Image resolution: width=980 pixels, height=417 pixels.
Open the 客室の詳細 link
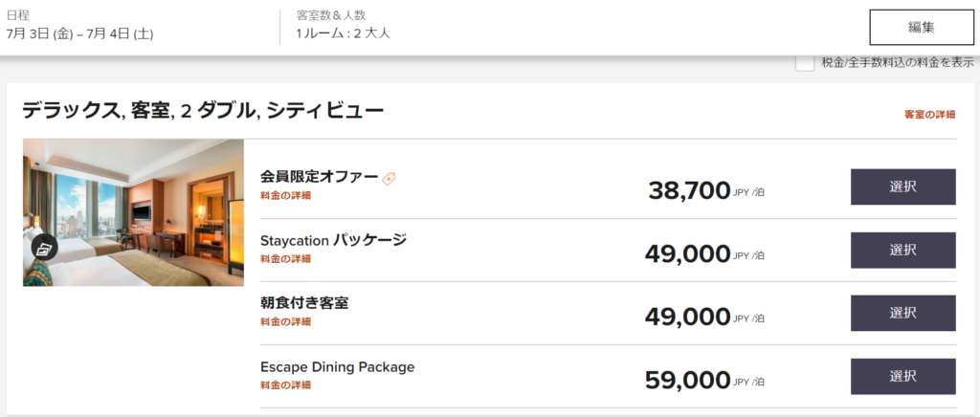pos(929,115)
